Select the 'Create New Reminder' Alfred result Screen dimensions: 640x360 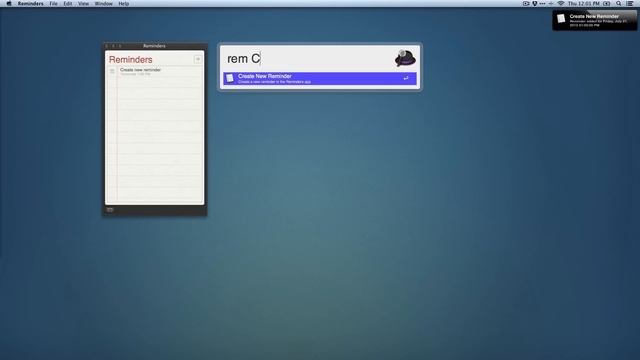[320, 78]
